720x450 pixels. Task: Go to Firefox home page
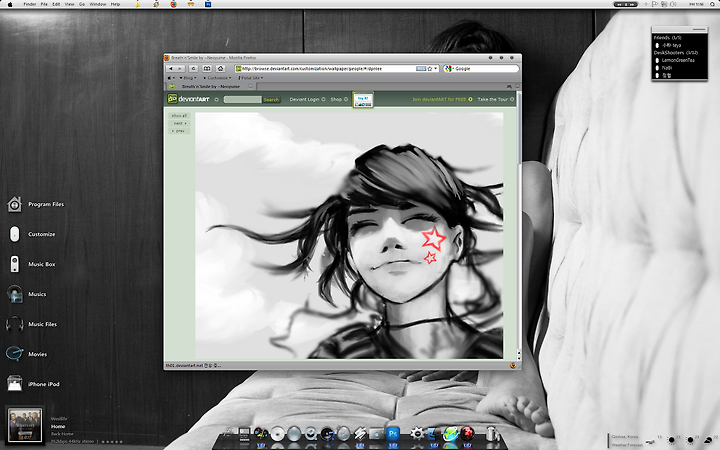pos(220,68)
